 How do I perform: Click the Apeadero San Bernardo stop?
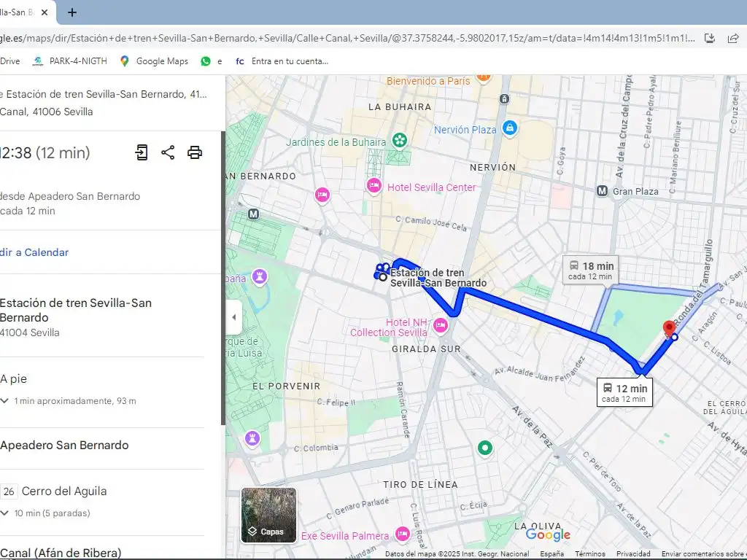(64, 446)
